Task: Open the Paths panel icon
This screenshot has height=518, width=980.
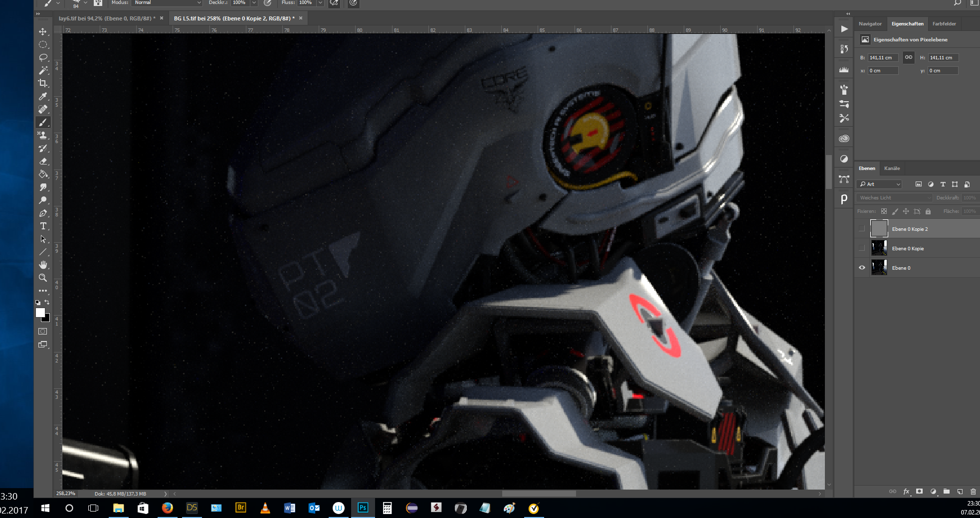Action: coord(844,179)
